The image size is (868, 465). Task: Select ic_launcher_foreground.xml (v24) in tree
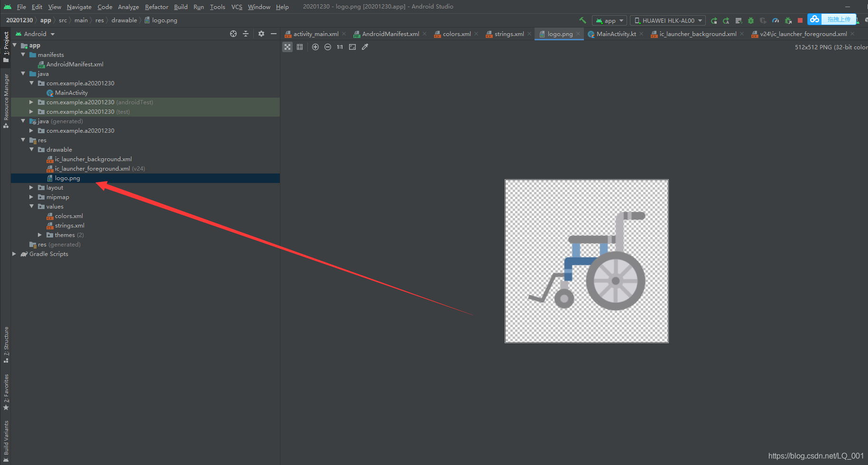pos(95,169)
